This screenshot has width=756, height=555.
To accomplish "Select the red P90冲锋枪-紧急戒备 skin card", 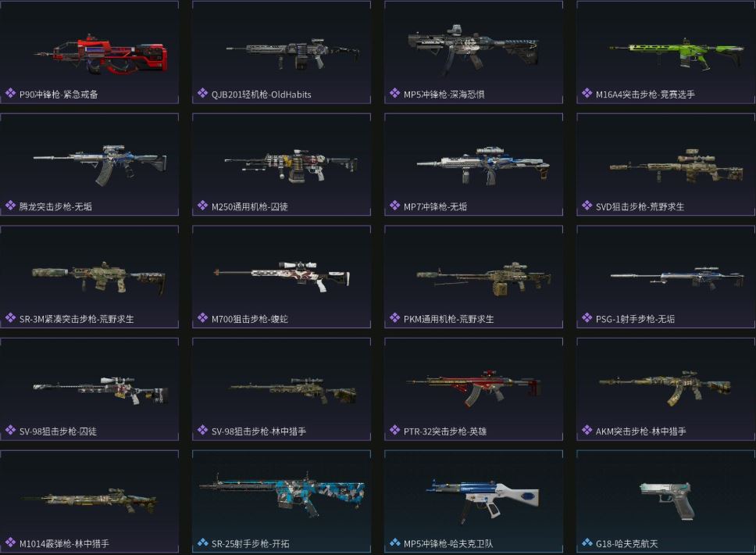I will [x=89, y=52].
